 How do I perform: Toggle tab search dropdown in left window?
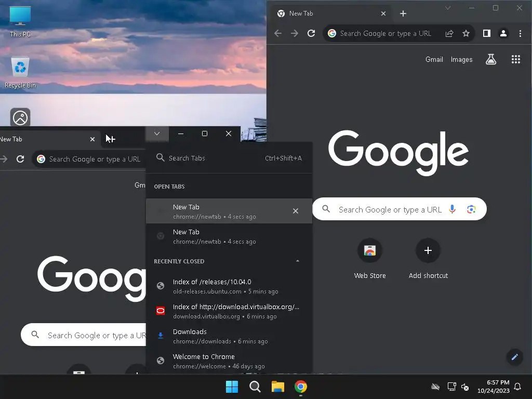coord(157,134)
